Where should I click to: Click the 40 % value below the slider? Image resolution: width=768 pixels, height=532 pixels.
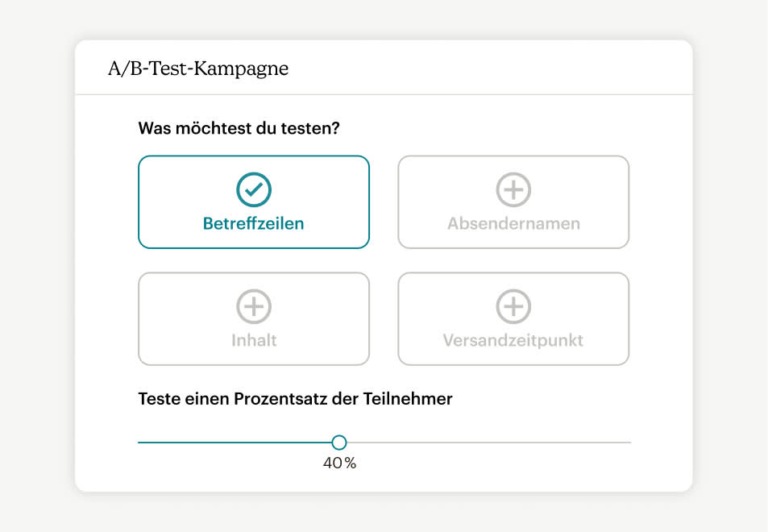[x=339, y=463]
